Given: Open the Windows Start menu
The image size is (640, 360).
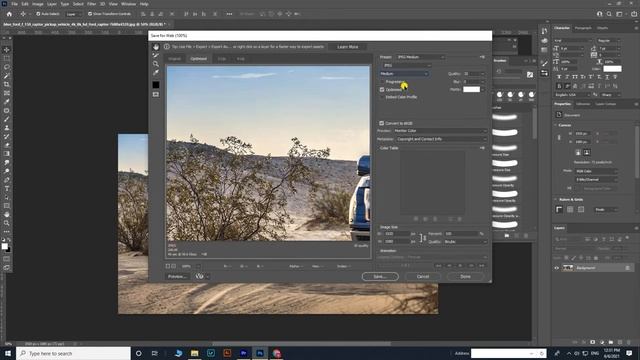Looking at the screenshot, I should tap(7, 353).
